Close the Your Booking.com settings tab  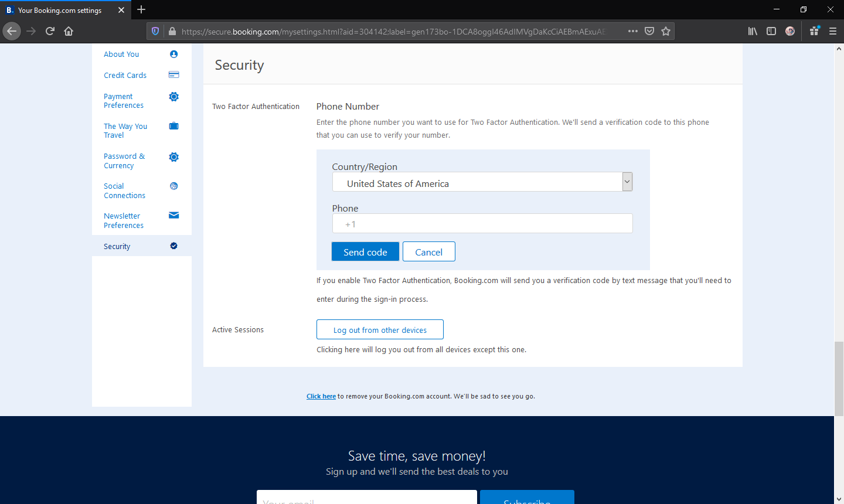(x=121, y=10)
